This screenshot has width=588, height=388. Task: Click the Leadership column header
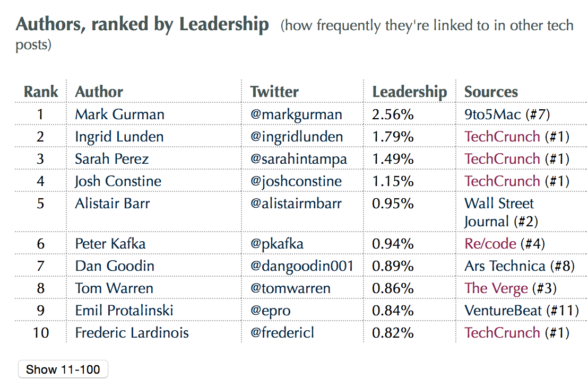409,92
